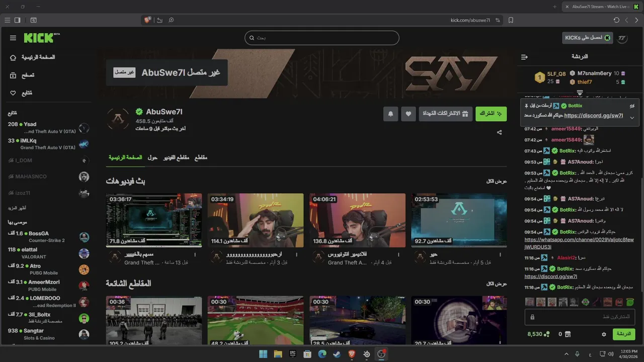Expand the gift leaderboard handle

pyautogui.click(x=580, y=93)
